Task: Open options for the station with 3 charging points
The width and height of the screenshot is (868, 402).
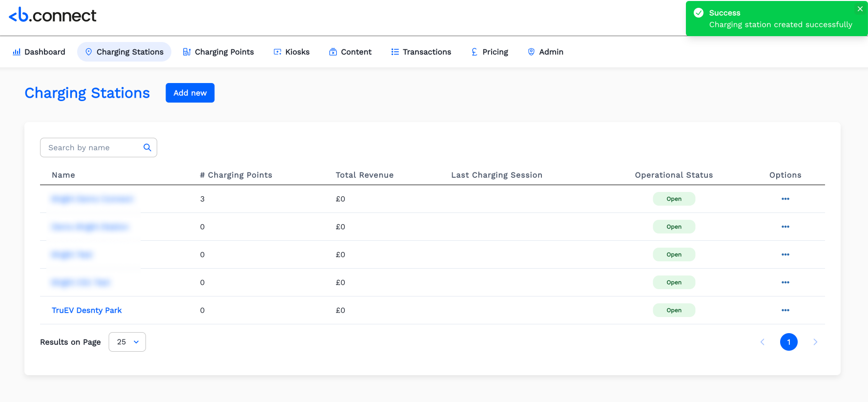Action: click(x=785, y=199)
